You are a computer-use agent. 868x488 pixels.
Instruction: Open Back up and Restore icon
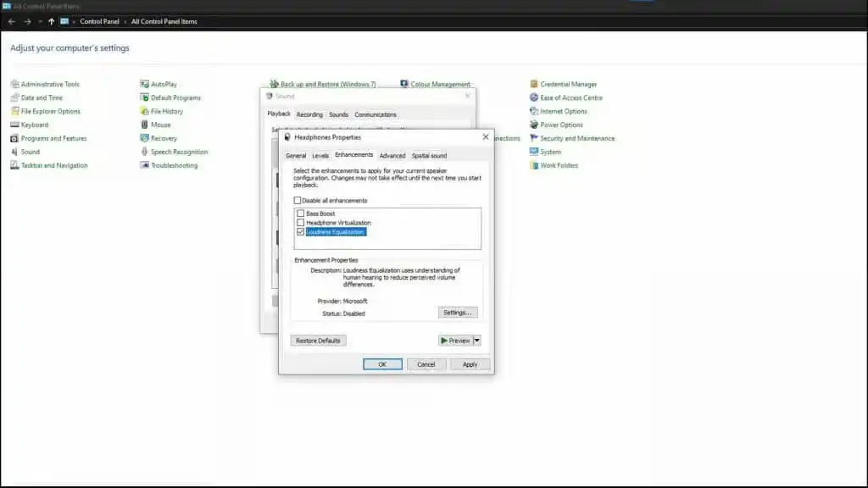pyautogui.click(x=274, y=84)
